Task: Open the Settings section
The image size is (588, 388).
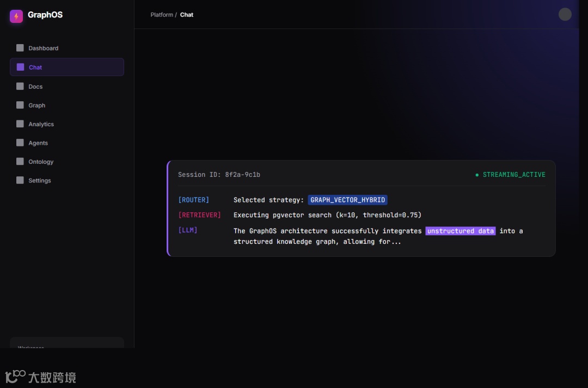Action: pyautogui.click(x=67, y=180)
